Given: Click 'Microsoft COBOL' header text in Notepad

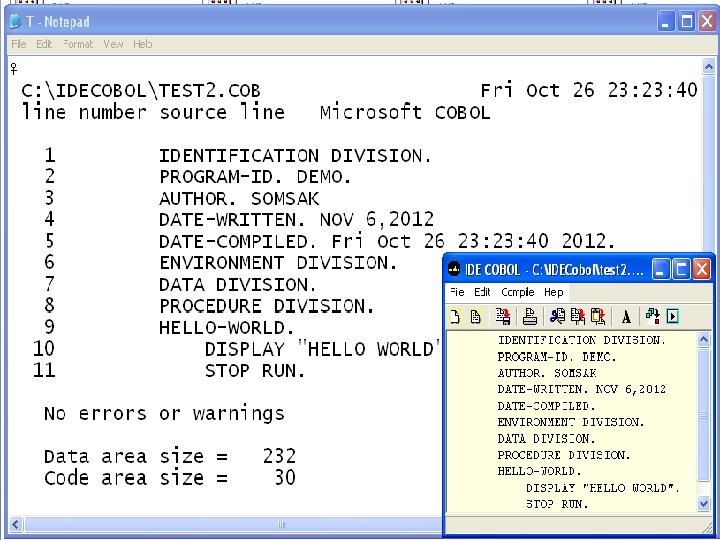Looking at the screenshot, I should point(405,112).
